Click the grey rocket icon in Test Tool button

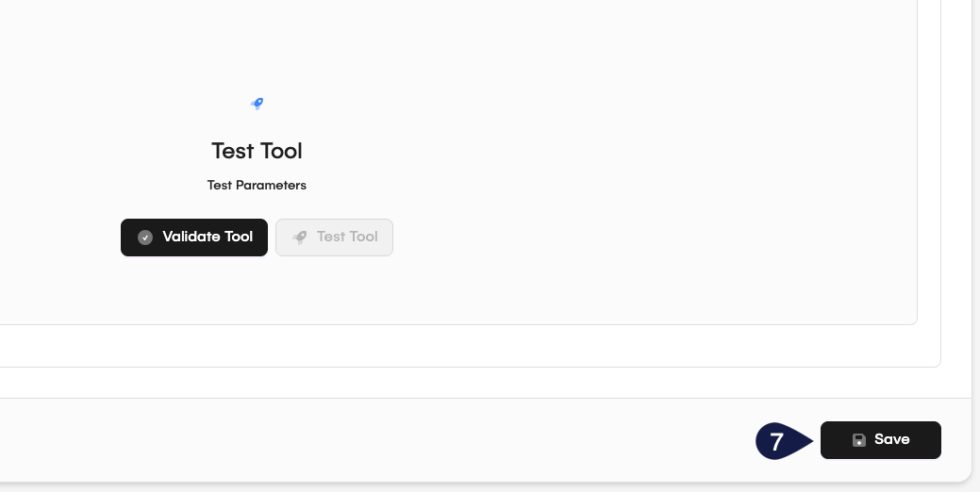(300, 238)
